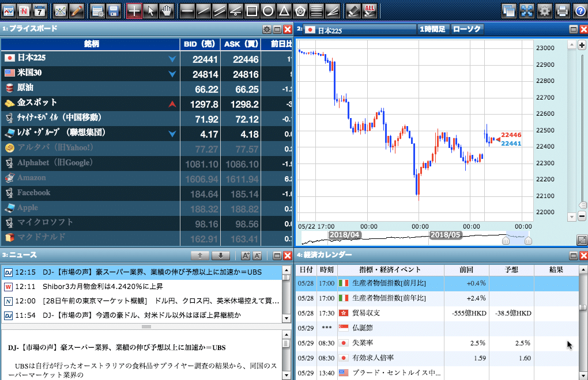Increase news font size with A+ button
The height and width of the screenshot is (380, 588).
point(245,256)
